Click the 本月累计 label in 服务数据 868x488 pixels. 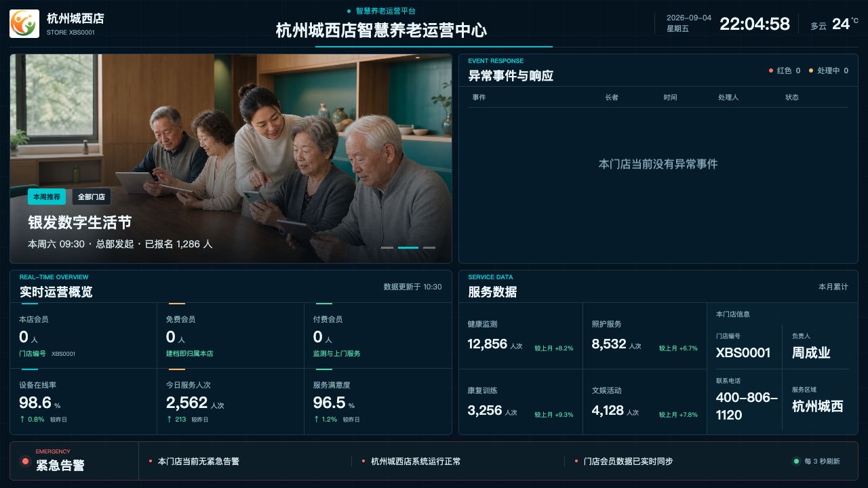pos(833,287)
